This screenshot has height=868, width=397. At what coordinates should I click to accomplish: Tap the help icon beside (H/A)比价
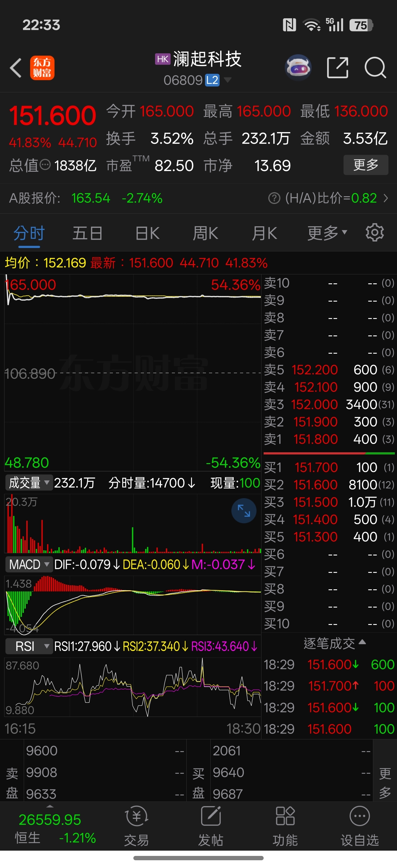click(274, 198)
